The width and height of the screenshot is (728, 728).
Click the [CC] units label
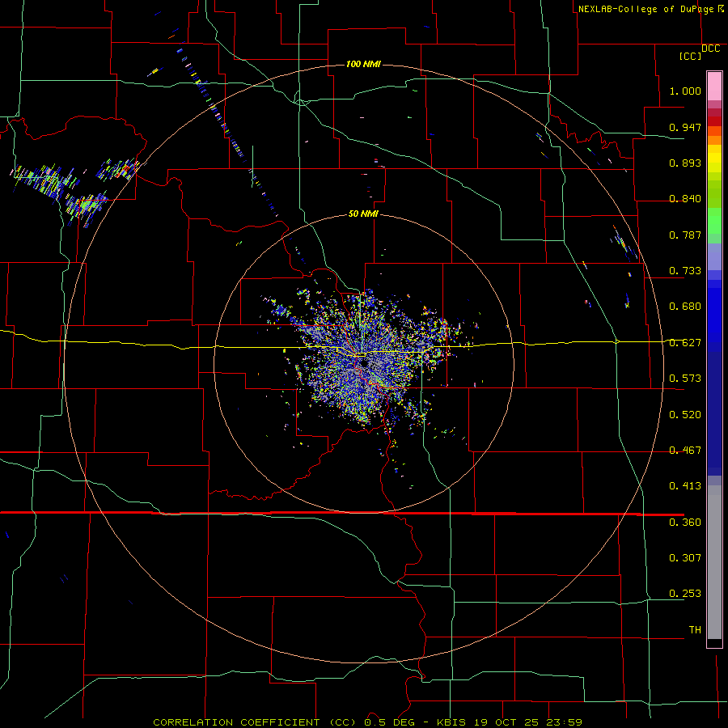(x=690, y=56)
